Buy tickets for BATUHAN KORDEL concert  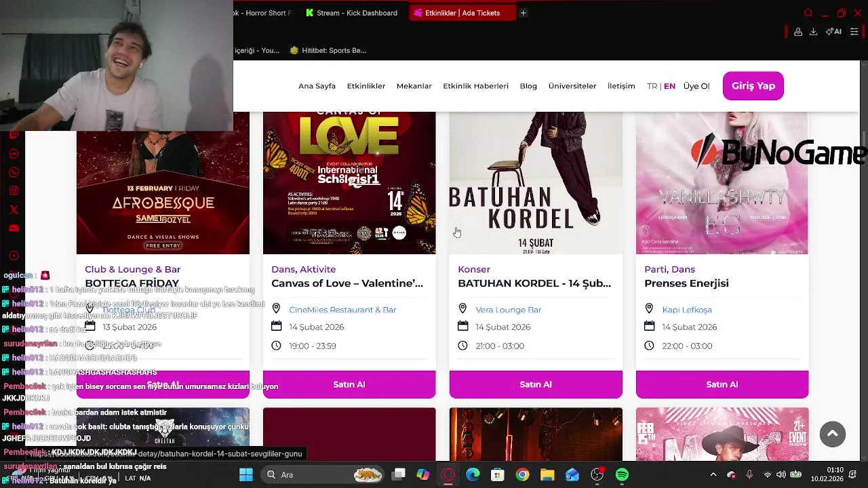pyautogui.click(x=536, y=384)
